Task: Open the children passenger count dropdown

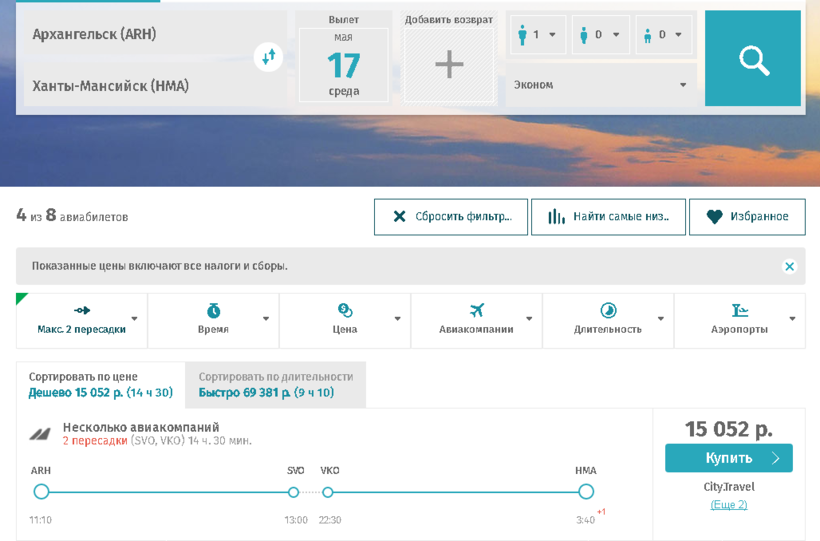Action: click(601, 35)
